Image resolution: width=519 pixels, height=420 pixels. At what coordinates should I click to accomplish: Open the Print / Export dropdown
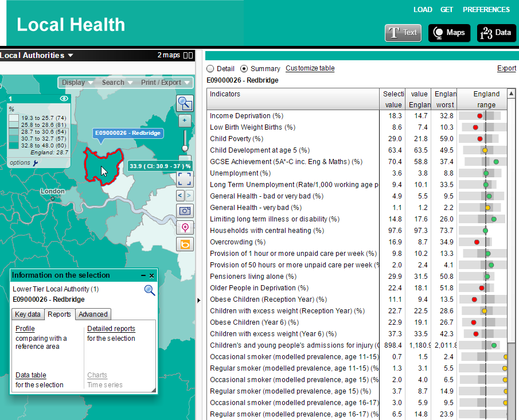click(165, 83)
